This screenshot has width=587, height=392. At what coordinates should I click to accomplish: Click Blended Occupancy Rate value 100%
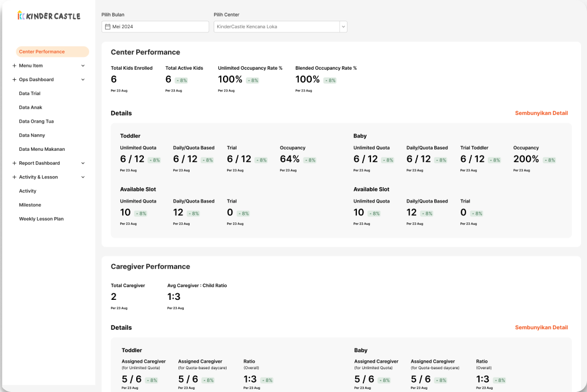point(308,79)
